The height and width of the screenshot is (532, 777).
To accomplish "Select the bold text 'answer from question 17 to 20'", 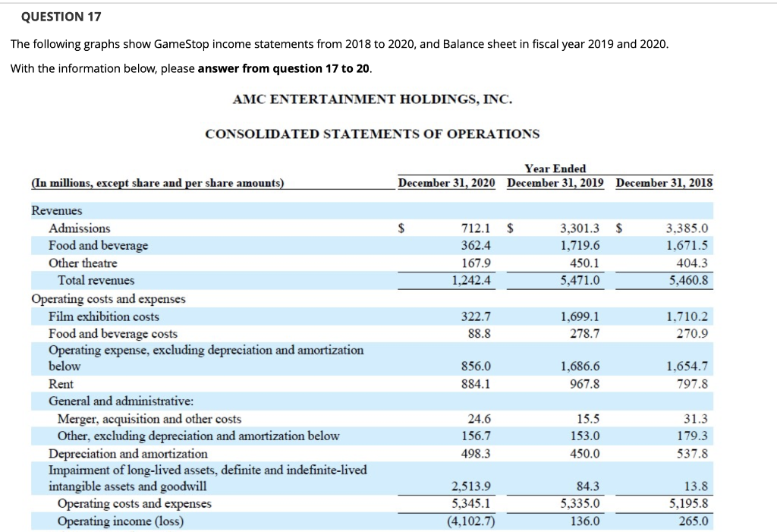I will pyautogui.click(x=284, y=68).
